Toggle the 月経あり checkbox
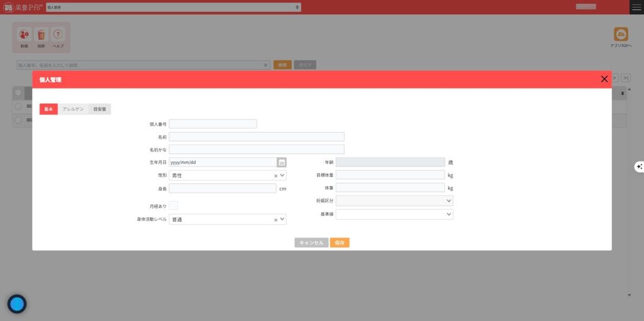Screen dimensions: 644x321 point(174,205)
